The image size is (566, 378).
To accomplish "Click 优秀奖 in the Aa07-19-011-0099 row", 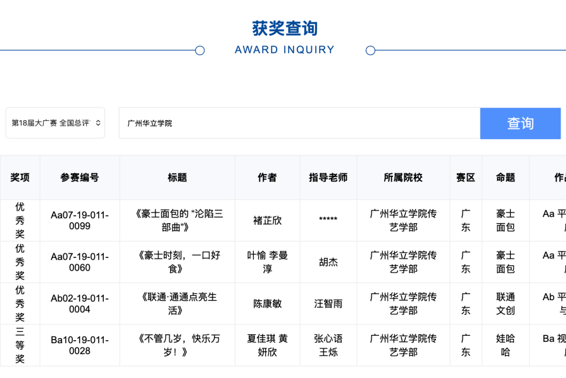I will pyautogui.click(x=20, y=220).
